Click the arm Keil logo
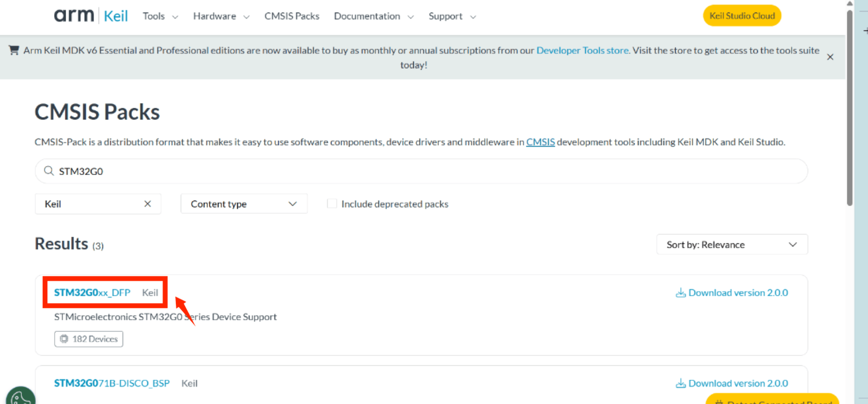868x404 pixels. (x=91, y=15)
